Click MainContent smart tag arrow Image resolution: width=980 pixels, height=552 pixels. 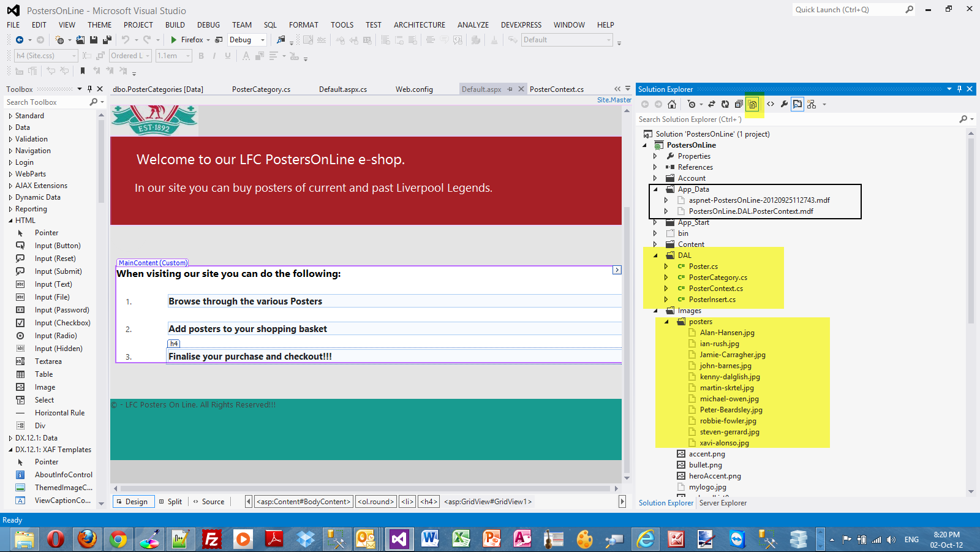point(617,270)
